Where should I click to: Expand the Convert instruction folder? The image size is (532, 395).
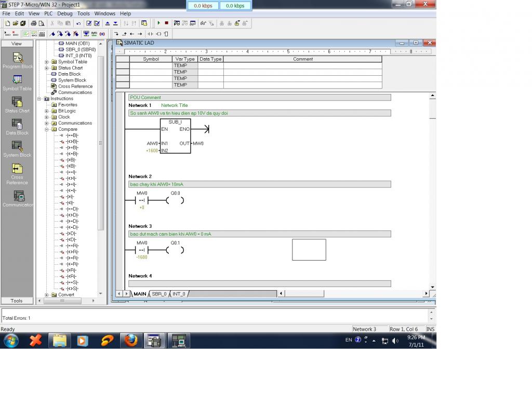tap(47, 295)
